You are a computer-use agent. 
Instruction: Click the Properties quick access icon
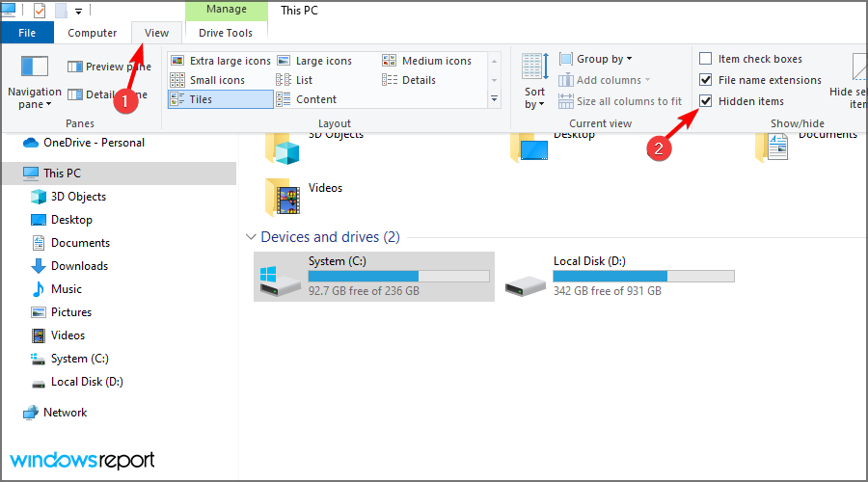40,10
